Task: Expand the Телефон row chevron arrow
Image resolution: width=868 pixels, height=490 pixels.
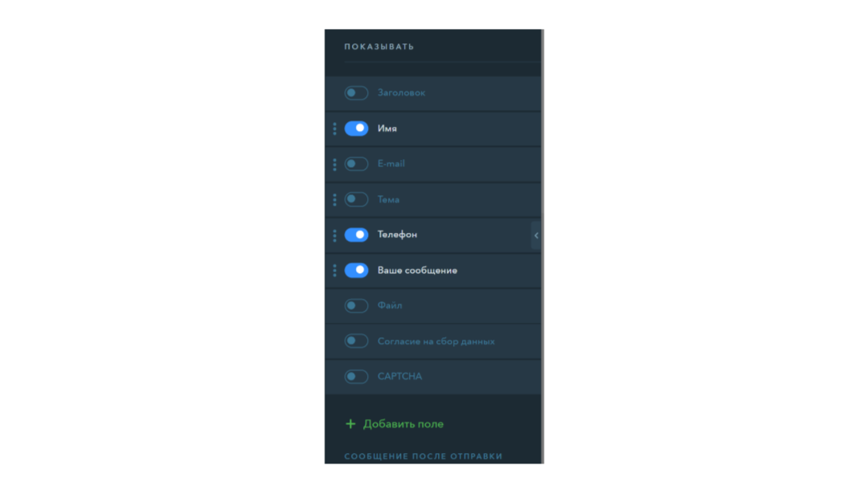Action: (x=536, y=235)
